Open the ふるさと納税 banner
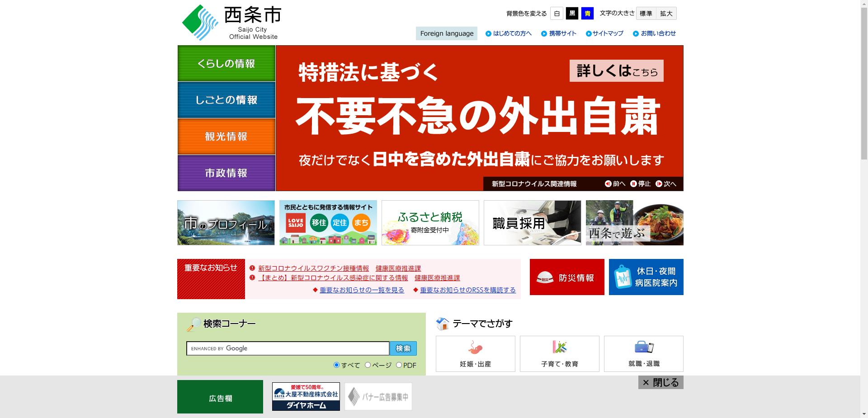 point(430,222)
